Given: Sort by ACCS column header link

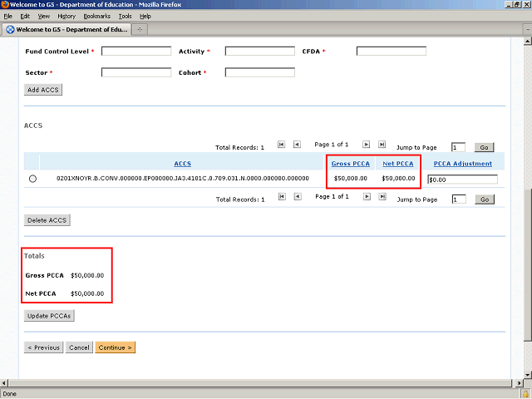Looking at the screenshot, I should point(183,164).
